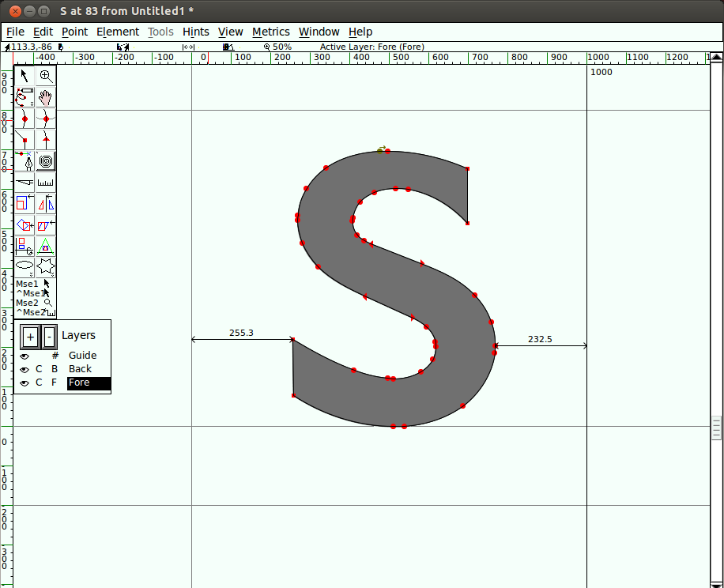Open the Element menu
This screenshot has width=724, height=588.
click(x=118, y=32)
